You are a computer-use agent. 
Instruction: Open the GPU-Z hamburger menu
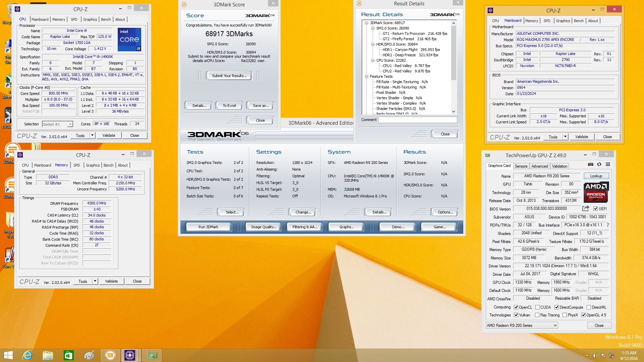click(x=608, y=164)
